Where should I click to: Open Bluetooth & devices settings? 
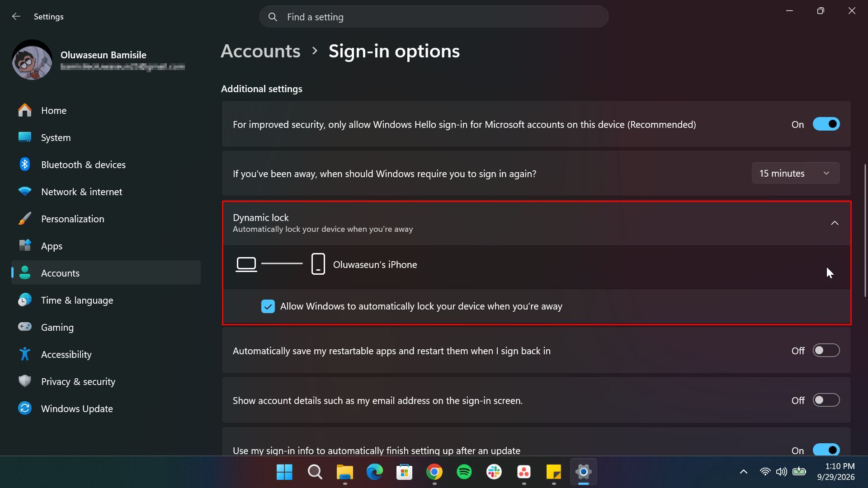coord(106,164)
